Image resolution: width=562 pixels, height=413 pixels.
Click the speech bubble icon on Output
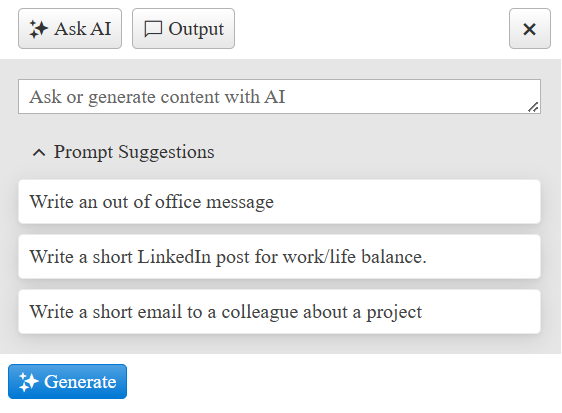tap(153, 29)
